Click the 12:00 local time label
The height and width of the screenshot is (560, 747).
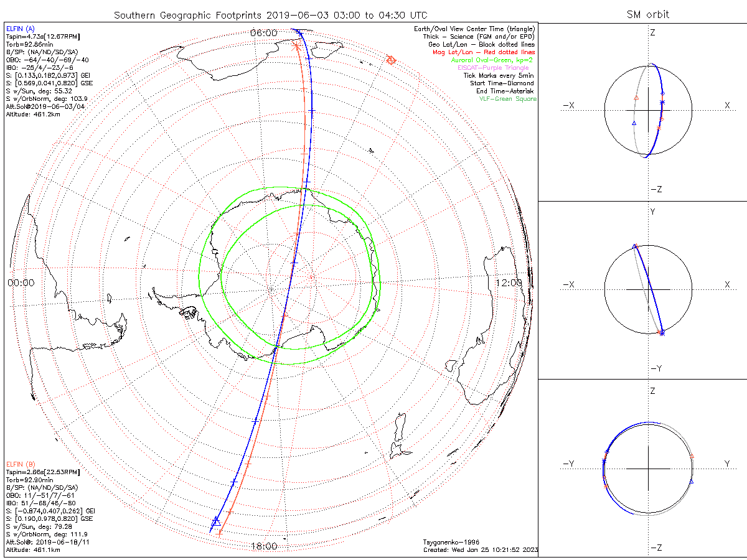pyautogui.click(x=509, y=282)
